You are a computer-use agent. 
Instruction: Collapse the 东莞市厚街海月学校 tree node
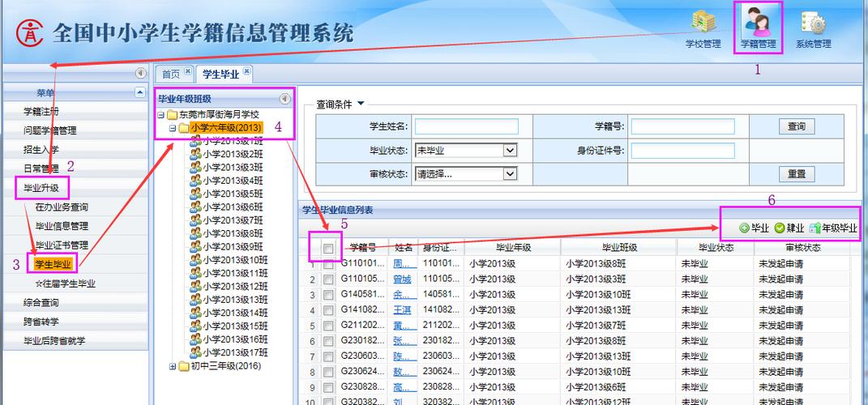160,116
